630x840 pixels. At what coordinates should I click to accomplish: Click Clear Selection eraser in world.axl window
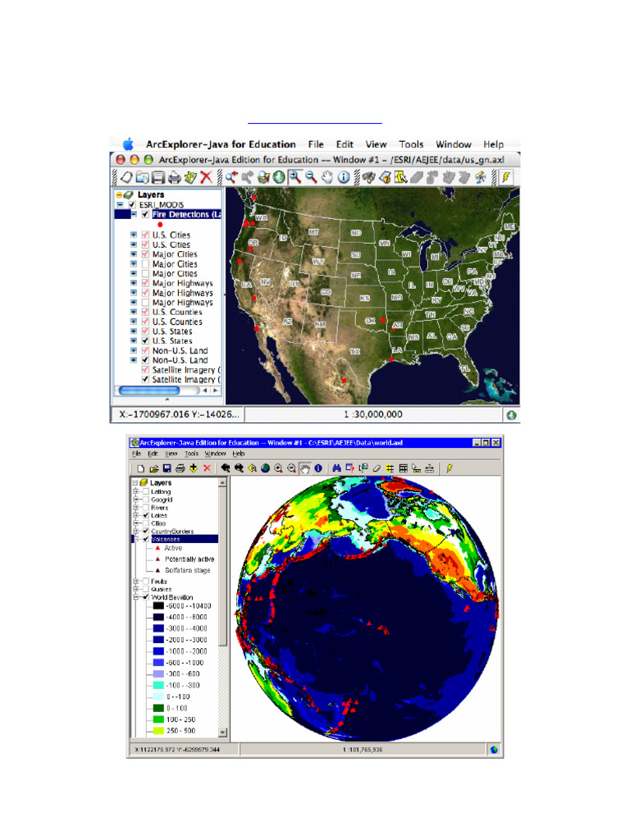(x=377, y=468)
